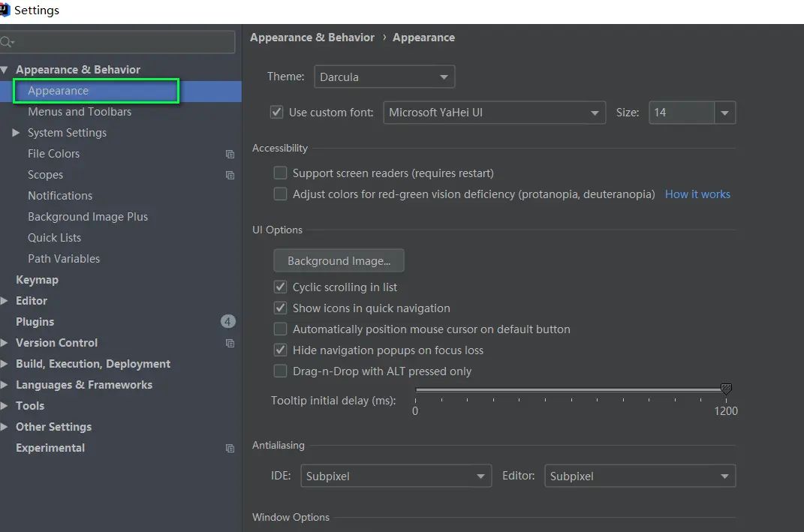The height and width of the screenshot is (532, 804).
Task: Enable Support screen readers checkbox
Action: 280,173
